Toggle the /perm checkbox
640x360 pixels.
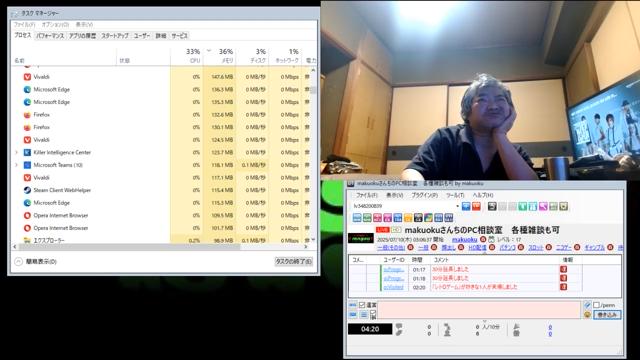tap(596, 305)
